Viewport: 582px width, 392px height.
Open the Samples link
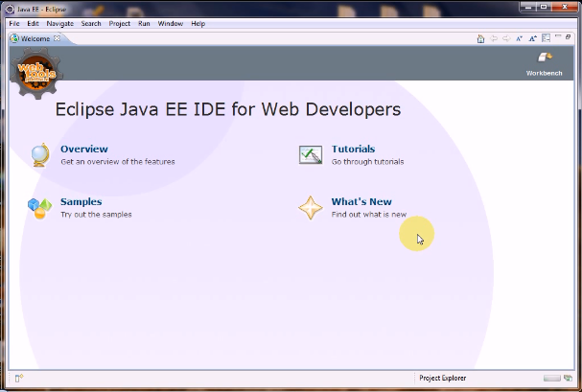(81, 201)
